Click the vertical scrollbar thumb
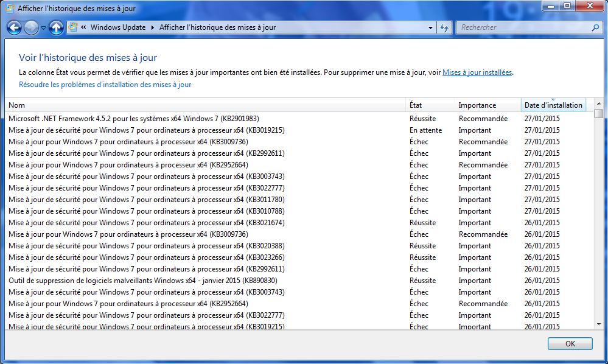The width and height of the screenshot is (608, 364). tap(599, 113)
